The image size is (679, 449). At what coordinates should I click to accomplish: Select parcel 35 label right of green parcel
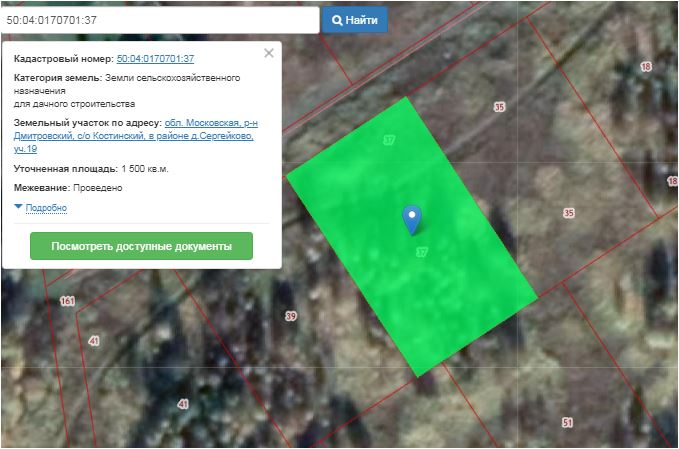click(569, 213)
